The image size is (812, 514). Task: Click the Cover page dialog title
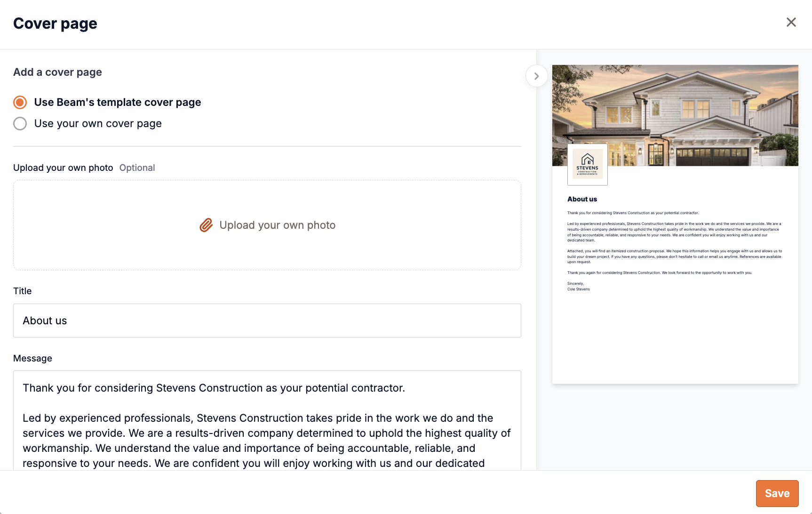pyautogui.click(x=55, y=24)
